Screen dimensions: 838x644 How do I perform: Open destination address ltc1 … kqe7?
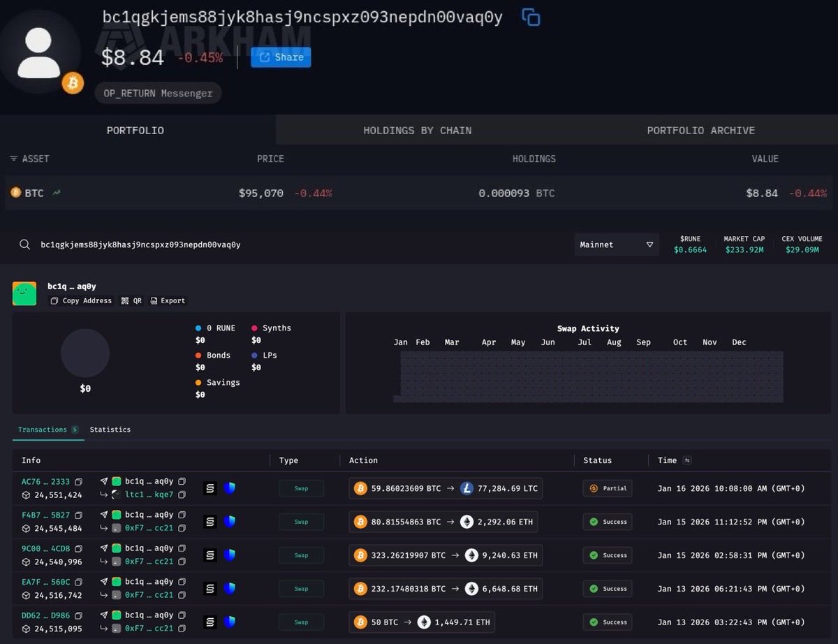point(149,495)
